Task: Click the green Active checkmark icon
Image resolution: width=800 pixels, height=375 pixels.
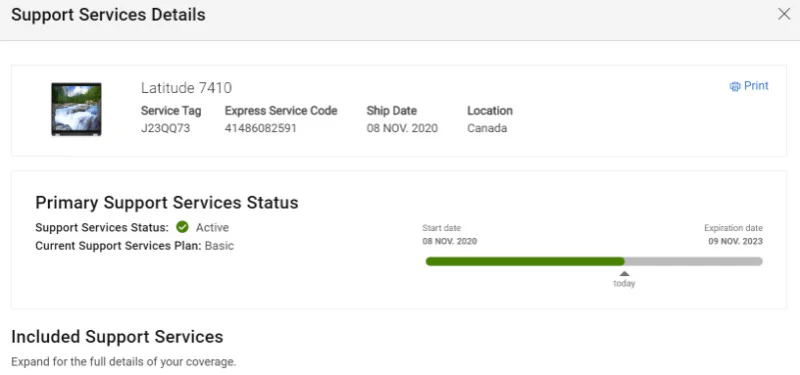Action: [182, 227]
